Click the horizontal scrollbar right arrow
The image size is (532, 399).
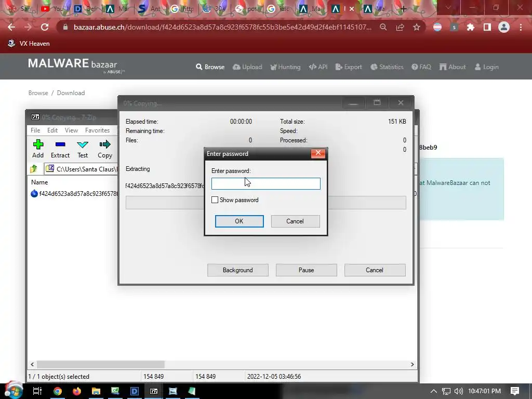coord(412,364)
